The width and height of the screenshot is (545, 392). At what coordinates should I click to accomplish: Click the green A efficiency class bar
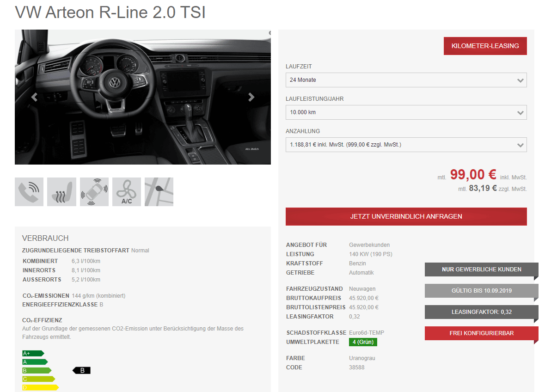point(35,362)
